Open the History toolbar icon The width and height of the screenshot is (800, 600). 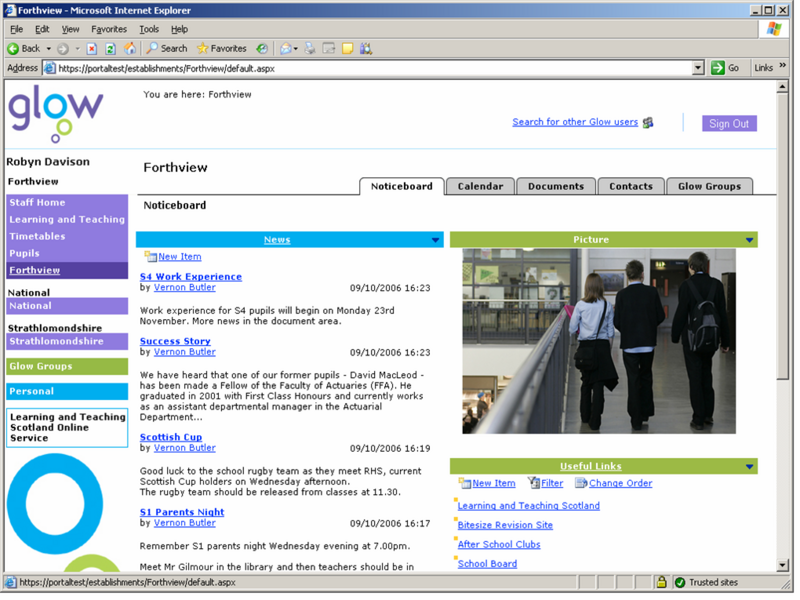[262, 49]
